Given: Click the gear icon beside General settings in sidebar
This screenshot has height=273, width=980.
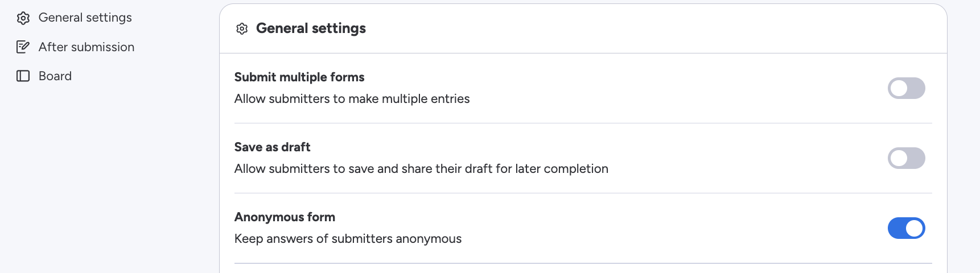Looking at the screenshot, I should 23,18.
